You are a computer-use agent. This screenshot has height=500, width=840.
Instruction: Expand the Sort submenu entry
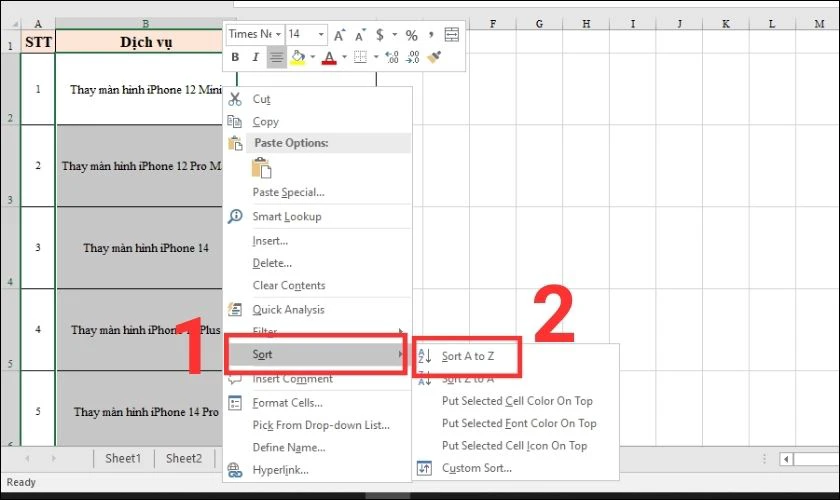[x=316, y=354]
